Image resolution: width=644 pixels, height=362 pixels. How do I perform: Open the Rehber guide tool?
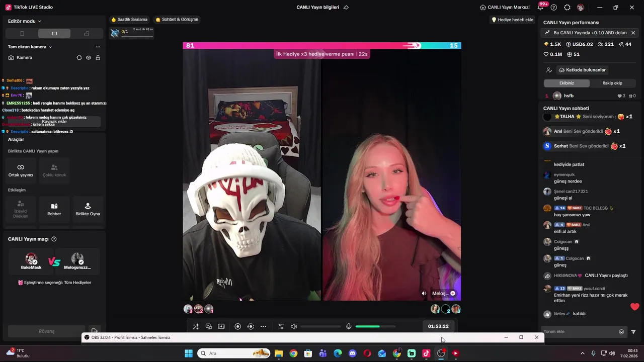click(x=54, y=209)
